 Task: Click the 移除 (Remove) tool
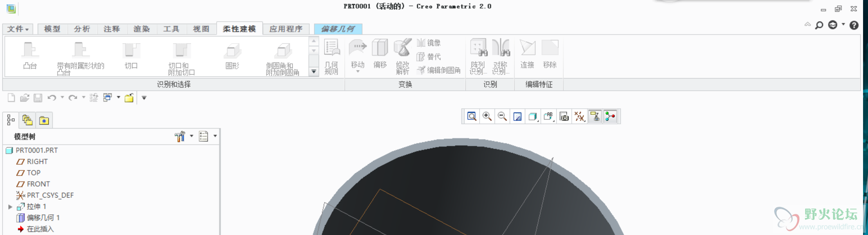550,54
